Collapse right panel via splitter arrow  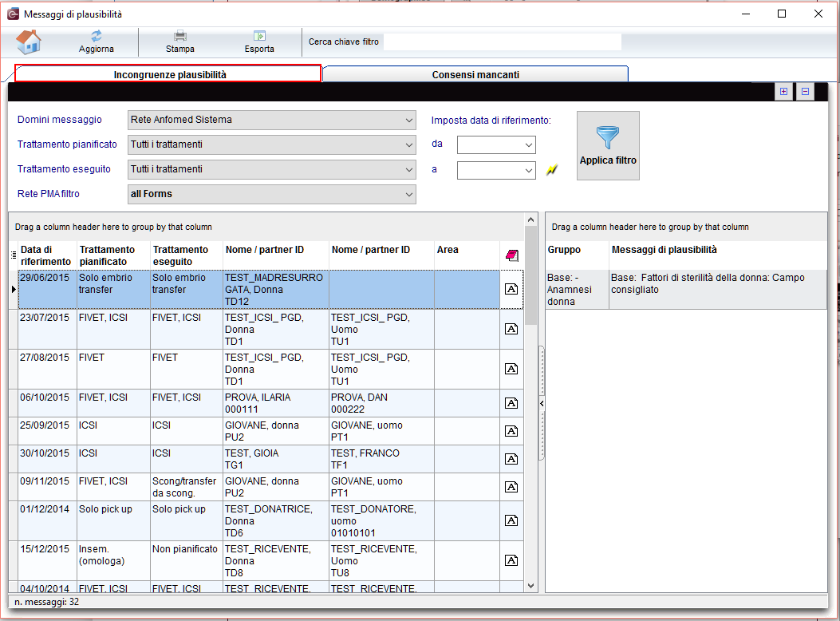click(542, 403)
